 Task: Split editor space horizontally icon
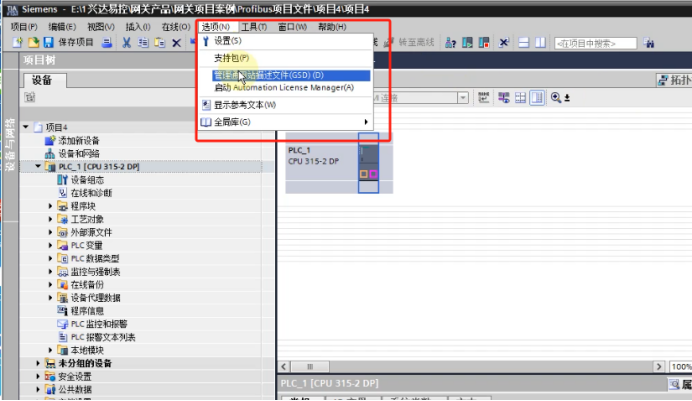(x=523, y=43)
